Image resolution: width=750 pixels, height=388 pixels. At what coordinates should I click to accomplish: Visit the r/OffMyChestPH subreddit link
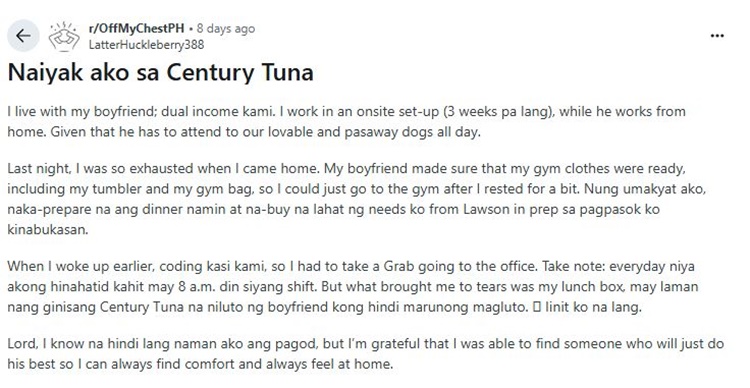point(136,28)
